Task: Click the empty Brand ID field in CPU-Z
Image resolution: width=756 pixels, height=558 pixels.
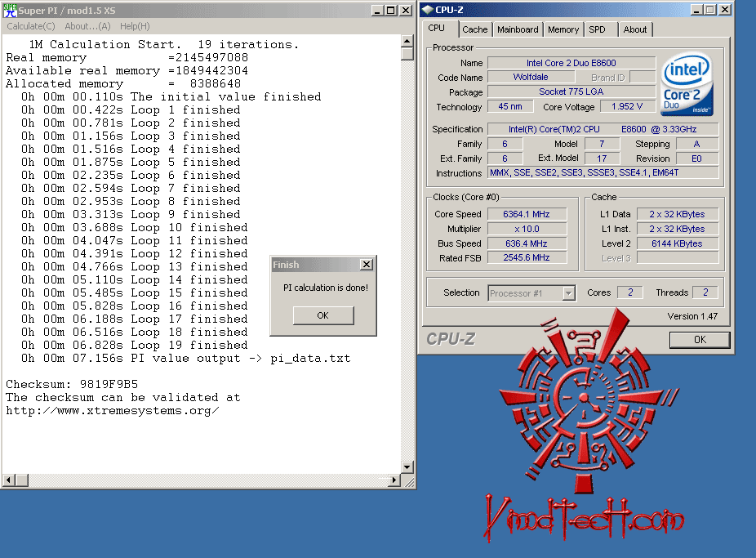Action: pyautogui.click(x=643, y=77)
